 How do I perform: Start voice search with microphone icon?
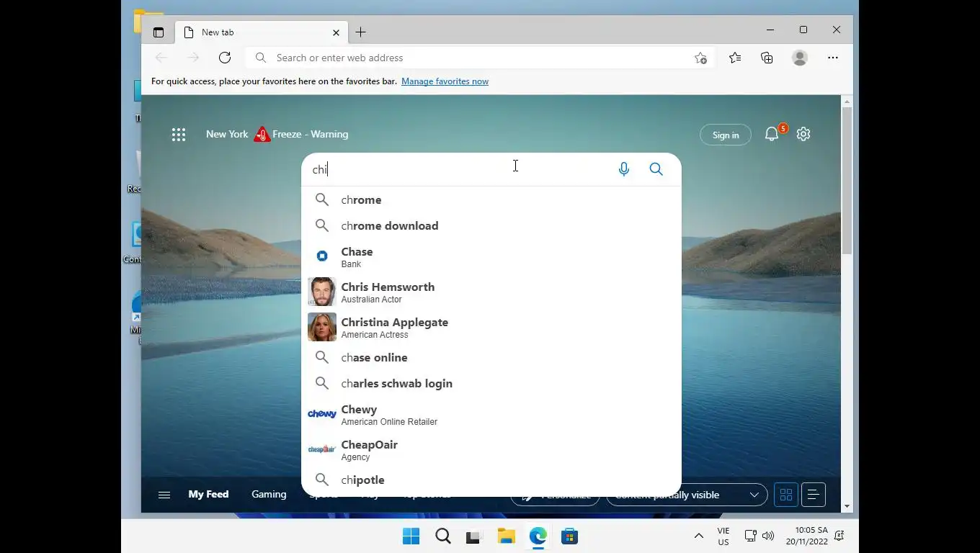624,169
